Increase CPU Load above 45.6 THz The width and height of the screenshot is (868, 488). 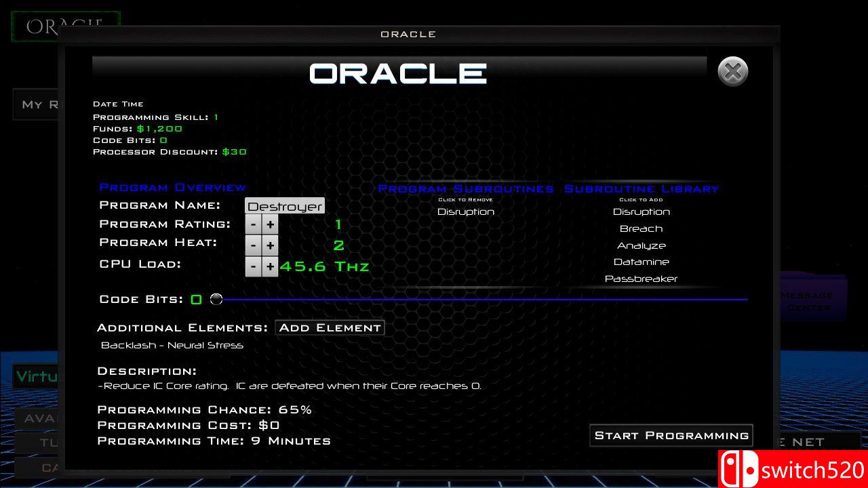[x=270, y=266]
